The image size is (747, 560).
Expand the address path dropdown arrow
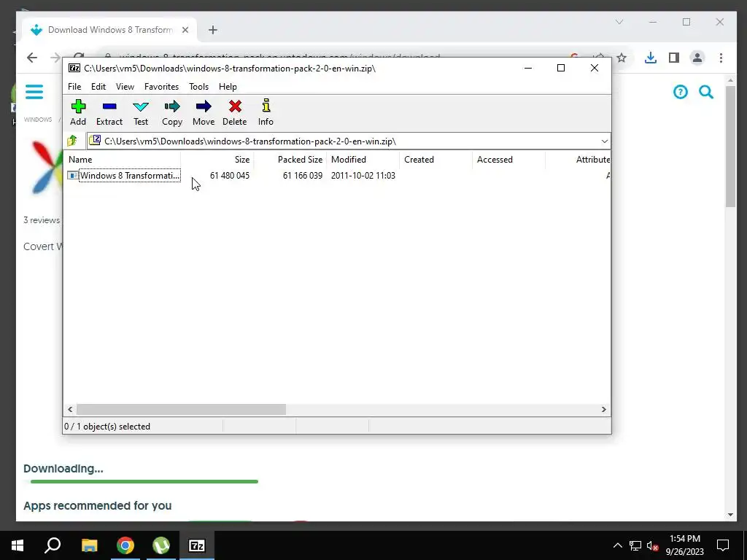(x=604, y=141)
